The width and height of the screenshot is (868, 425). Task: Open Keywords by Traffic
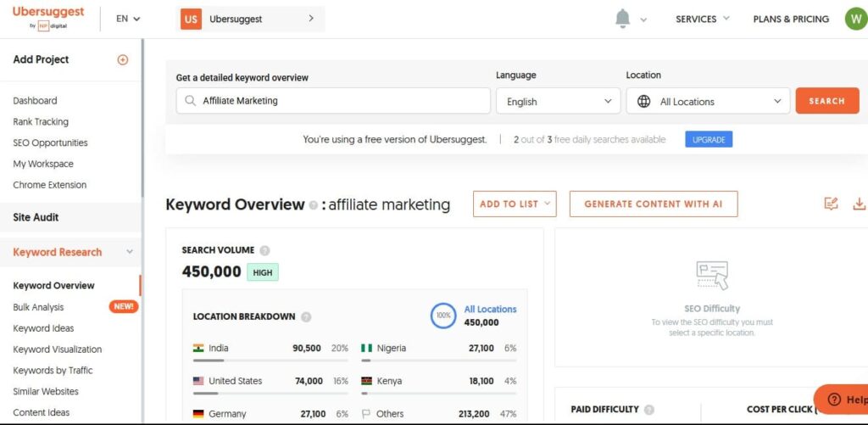tap(53, 370)
